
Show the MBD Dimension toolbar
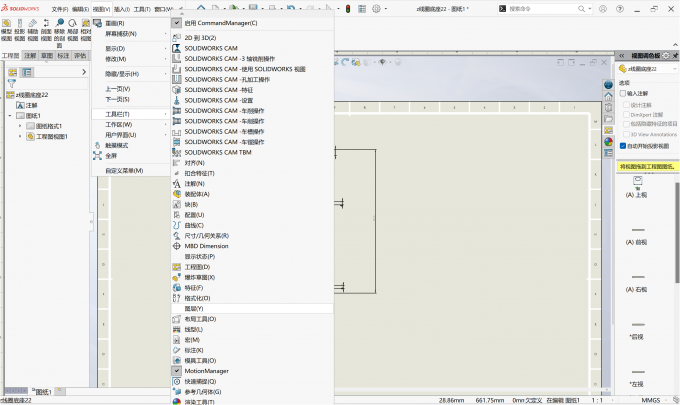point(252,246)
